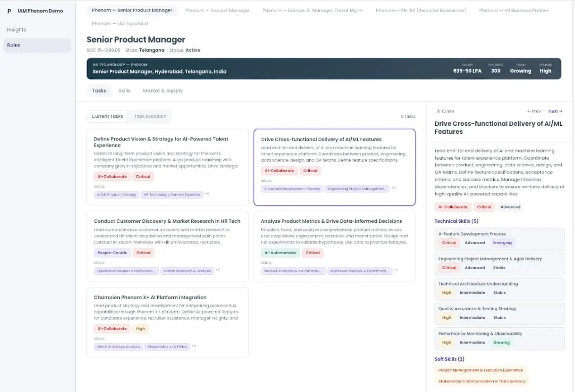Click the 300 postings value
This screenshot has width=575, height=392.
click(x=496, y=71)
